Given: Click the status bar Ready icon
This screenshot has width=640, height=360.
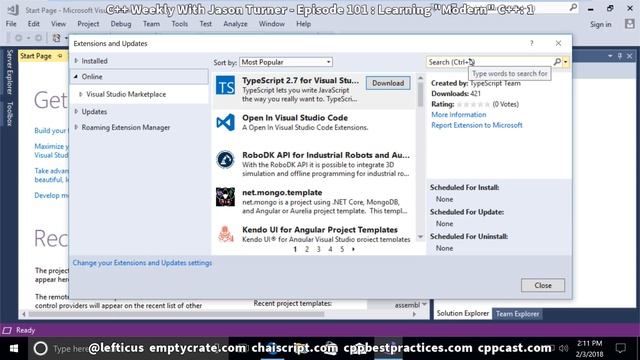Looking at the screenshot, I should click(x=7, y=330).
